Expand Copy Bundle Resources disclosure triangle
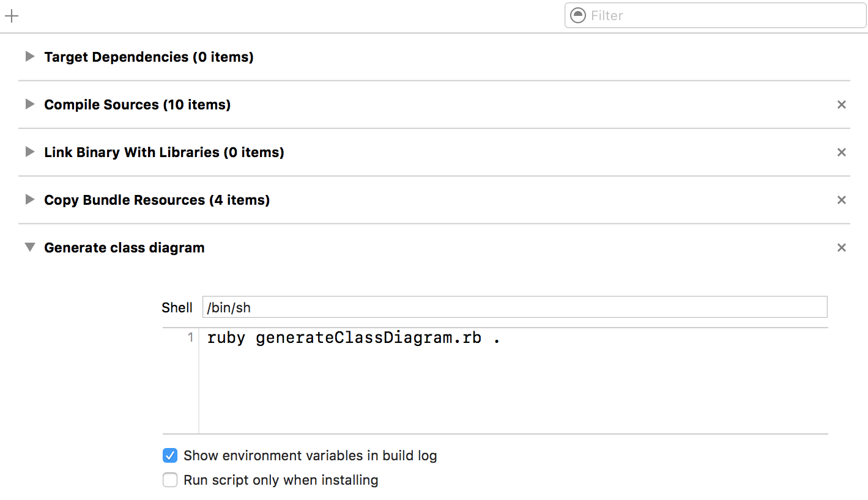This screenshot has width=868, height=500. (x=29, y=200)
